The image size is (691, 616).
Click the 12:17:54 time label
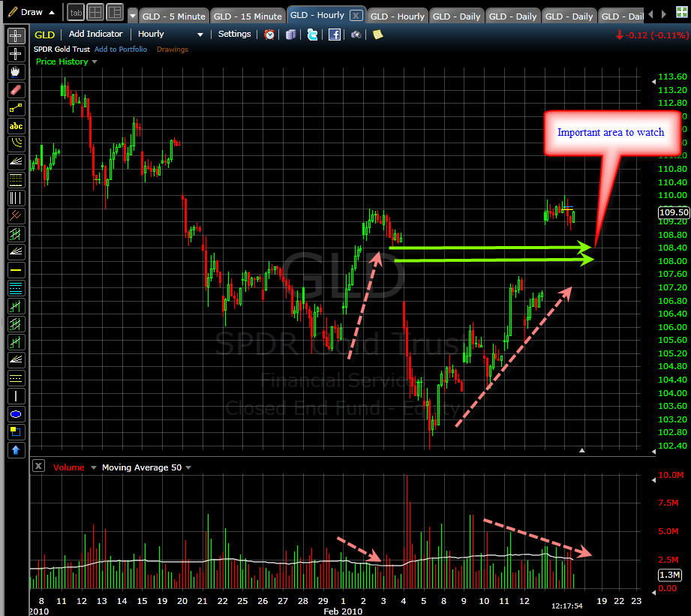(x=567, y=605)
